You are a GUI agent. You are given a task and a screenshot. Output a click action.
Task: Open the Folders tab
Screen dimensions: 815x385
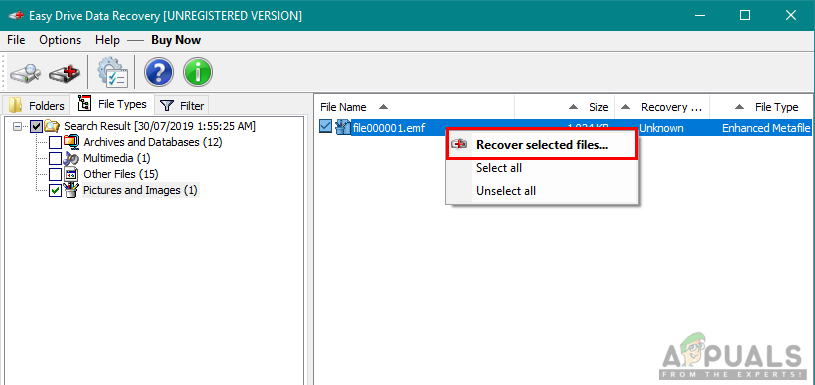[x=37, y=106]
